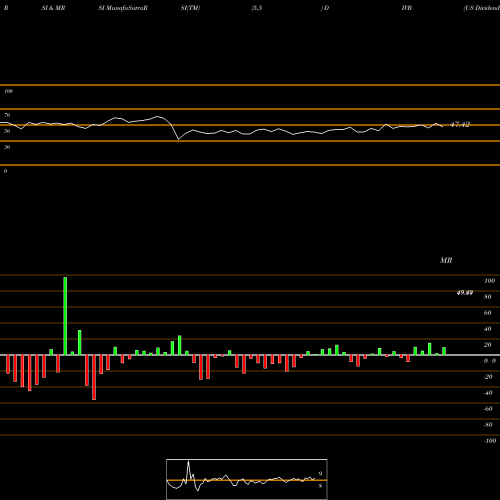The image size is (500, 500).
Task: Click the tallest green bar in MR chart
Action: coord(65,316)
